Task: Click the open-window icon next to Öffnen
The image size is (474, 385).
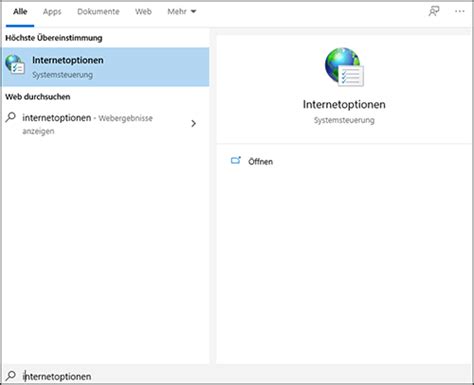Action: click(x=236, y=161)
